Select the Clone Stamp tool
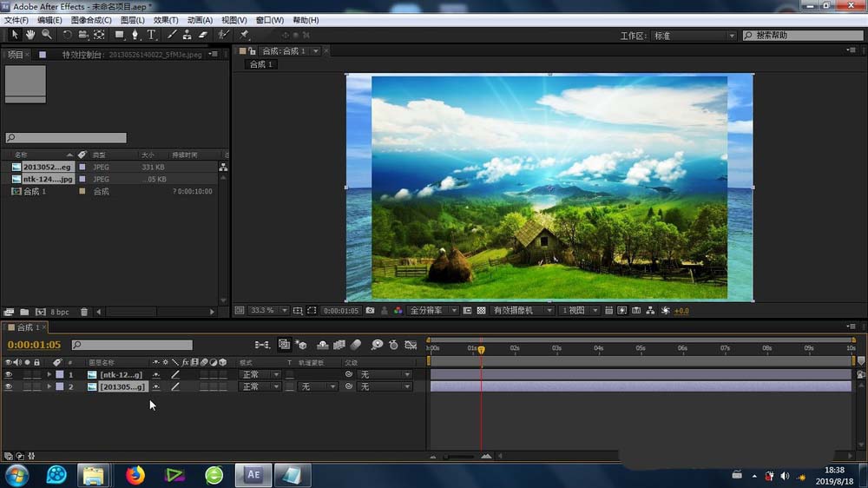This screenshot has width=868, height=488. (x=187, y=35)
